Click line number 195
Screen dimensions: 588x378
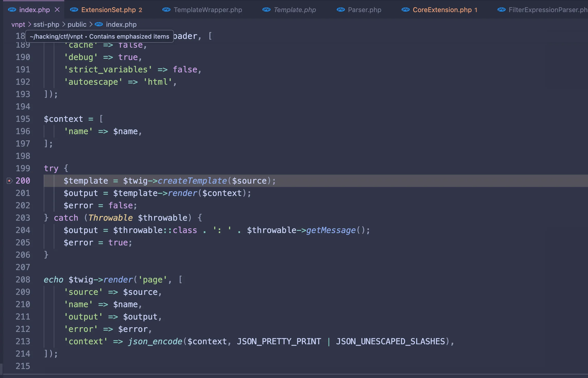23,119
